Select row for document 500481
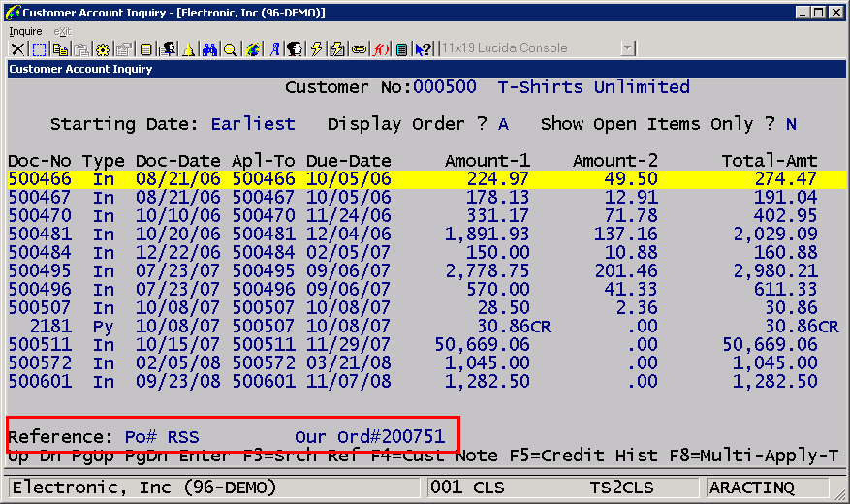Viewport: 850px width, 504px height. pyautogui.click(x=426, y=235)
